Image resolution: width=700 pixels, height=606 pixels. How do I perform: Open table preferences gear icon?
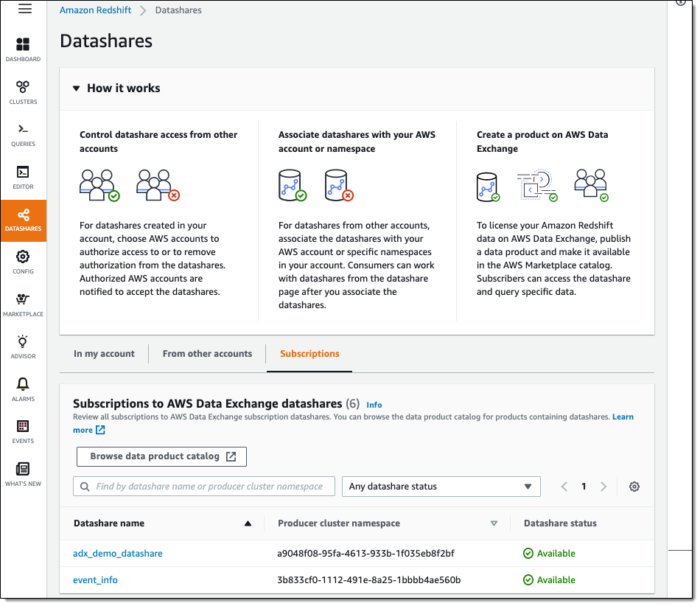point(634,487)
